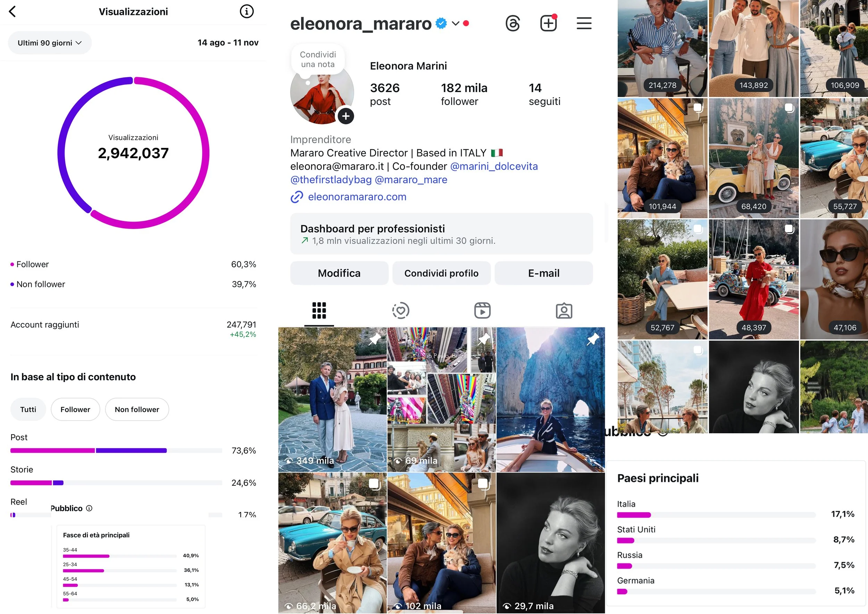This screenshot has width=868, height=614.
Task: Open the hamburger menu
Action: click(x=584, y=24)
